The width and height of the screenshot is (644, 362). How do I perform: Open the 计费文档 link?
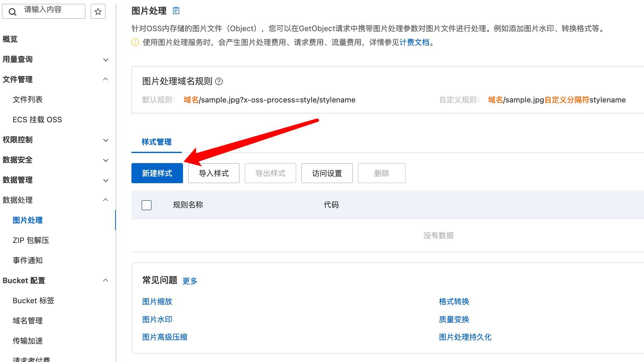(414, 42)
